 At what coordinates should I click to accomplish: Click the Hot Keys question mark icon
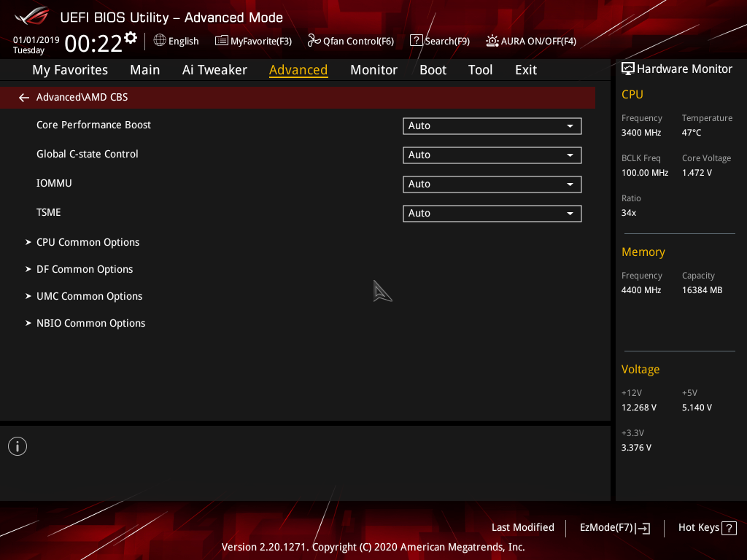[x=729, y=528]
